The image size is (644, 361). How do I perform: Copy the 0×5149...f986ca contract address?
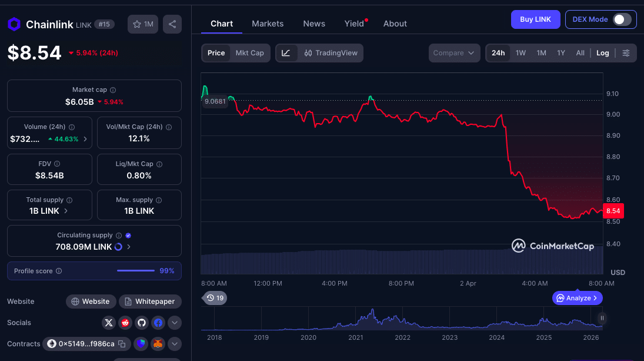point(122,344)
